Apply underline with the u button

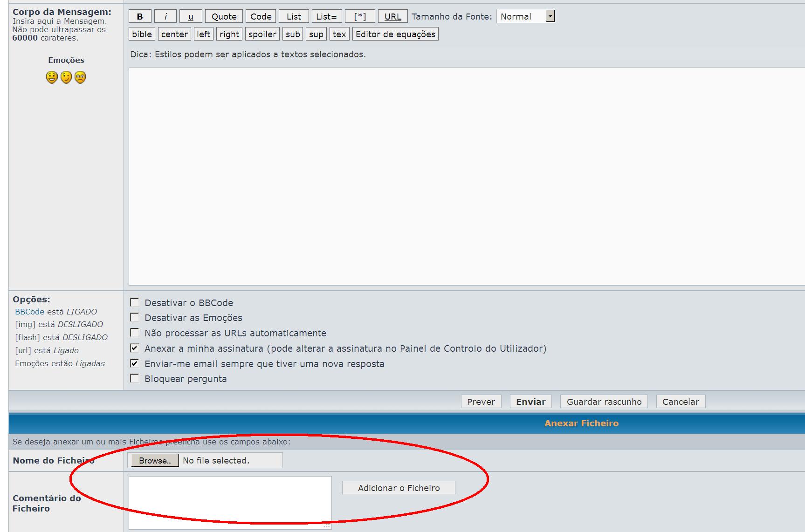[x=191, y=16]
